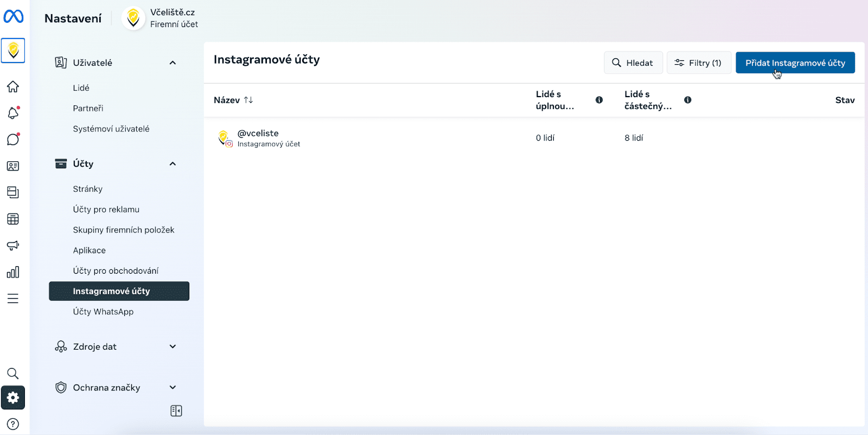The width and height of the screenshot is (868, 435).
Task: Open the Home icon in left rail
Action: 13,87
